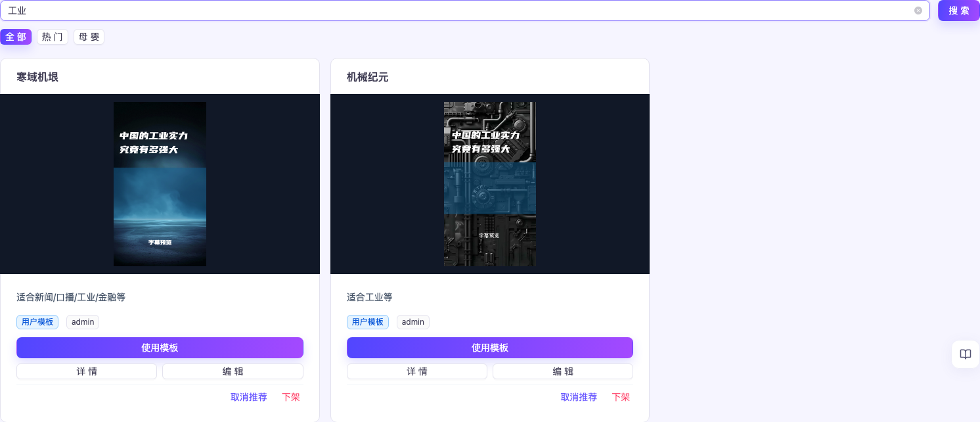Open the 寒域机垠 template preview thumbnail
This screenshot has height=422, width=980.
(x=160, y=184)
